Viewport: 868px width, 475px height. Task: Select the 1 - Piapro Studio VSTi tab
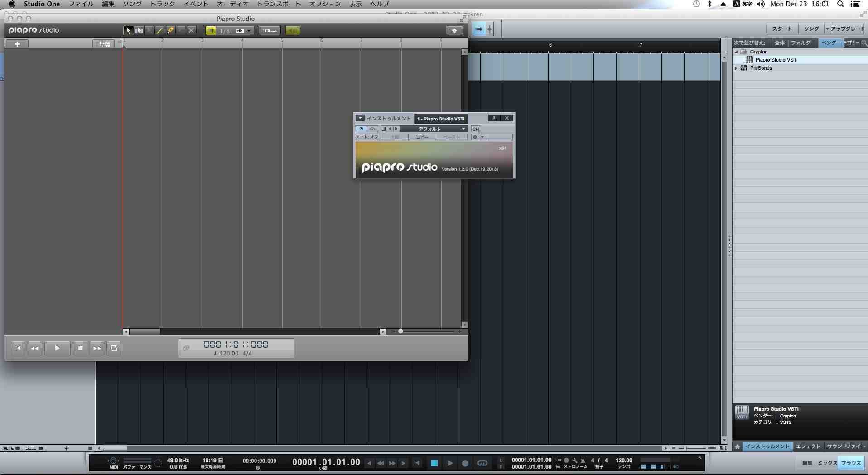pos(441,119)
